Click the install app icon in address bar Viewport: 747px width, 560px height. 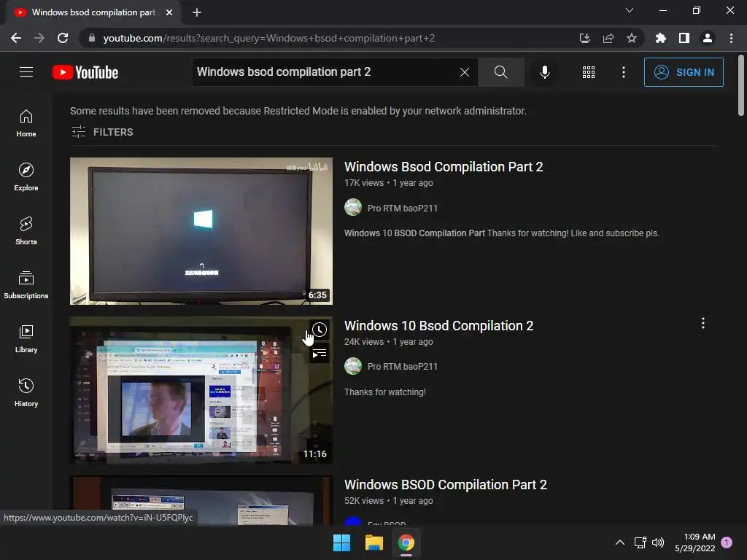click(584, 38)
